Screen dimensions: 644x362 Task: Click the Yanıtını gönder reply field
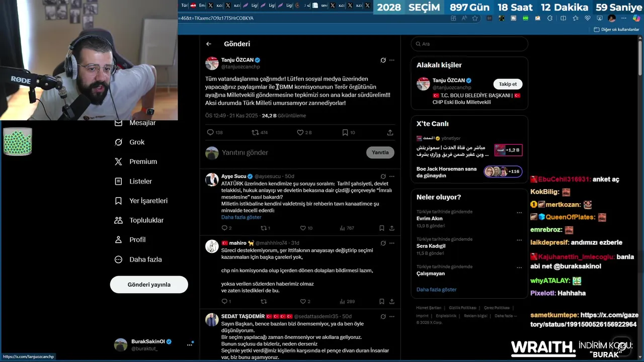[284, 152]
